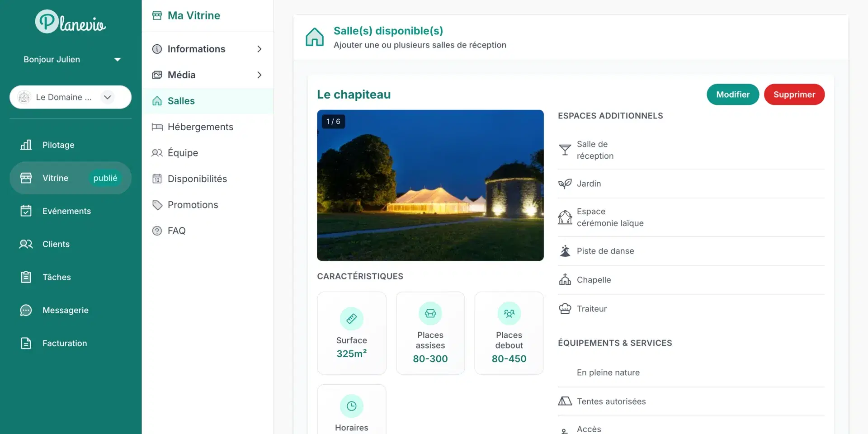Click the En pleine nature text
Screen dimensions: 868x434
coord(608,373)
